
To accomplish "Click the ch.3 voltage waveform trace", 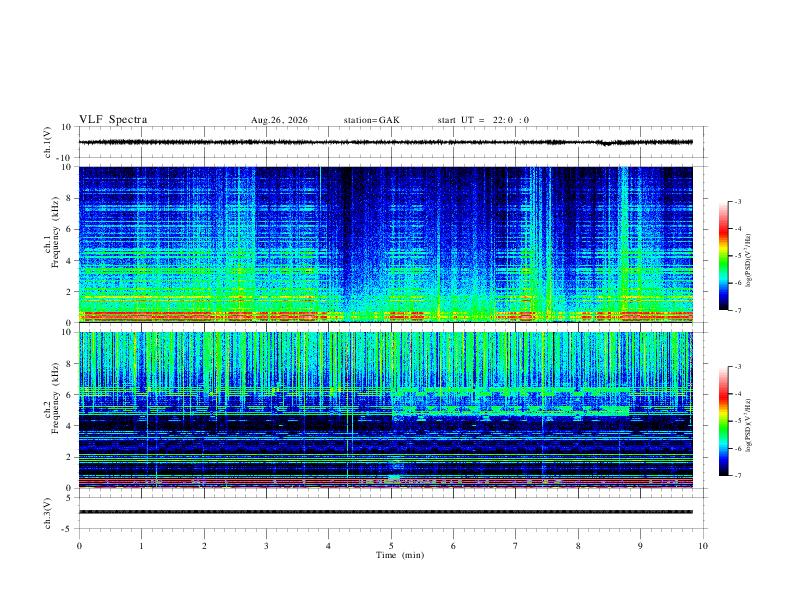I will [x=385, y=512].
